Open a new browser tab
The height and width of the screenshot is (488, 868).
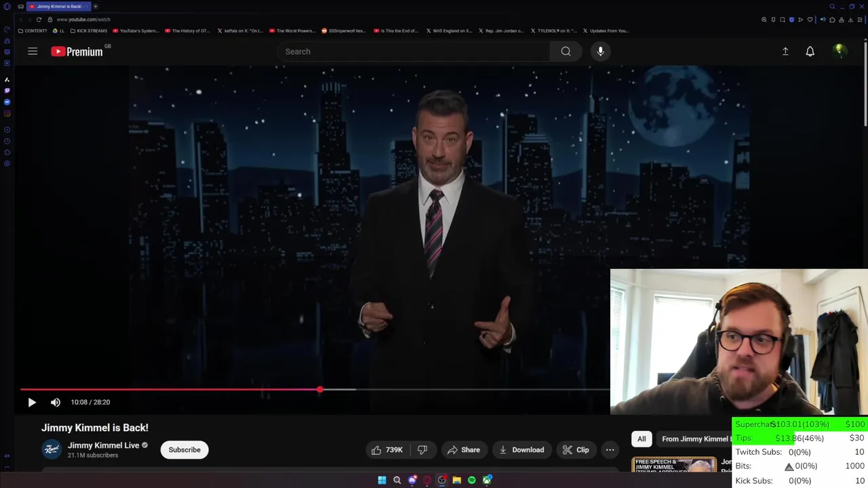(x=96, y=6)
